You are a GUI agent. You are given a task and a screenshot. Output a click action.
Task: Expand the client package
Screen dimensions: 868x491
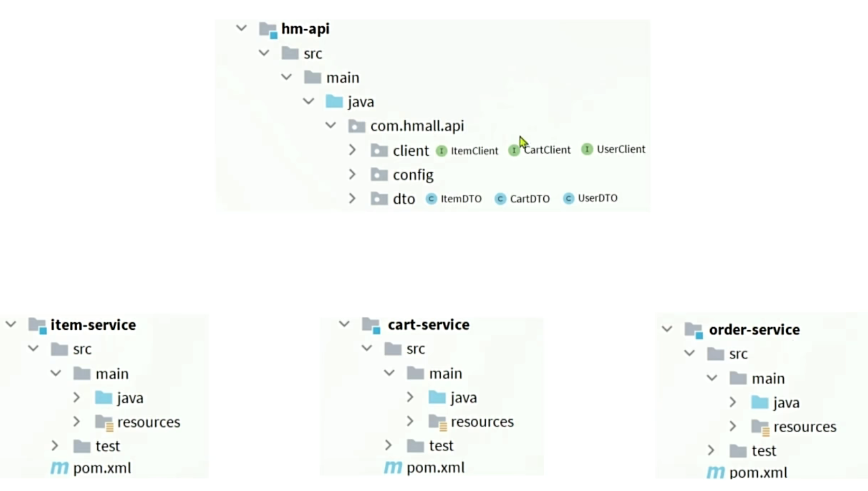[352, 150]
